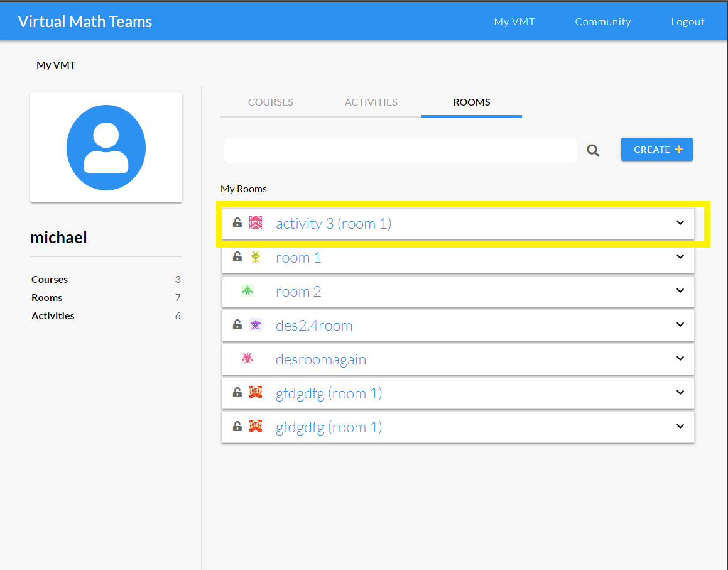Expand the activity 3 (room 1) row chevron
The width and height of the screenshot is (728, 570).
click(680, 222)
